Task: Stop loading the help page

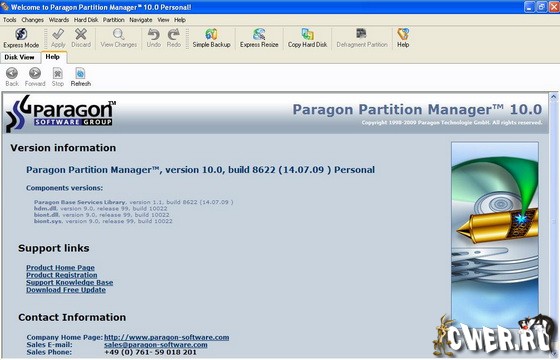Action: (58, 77)
